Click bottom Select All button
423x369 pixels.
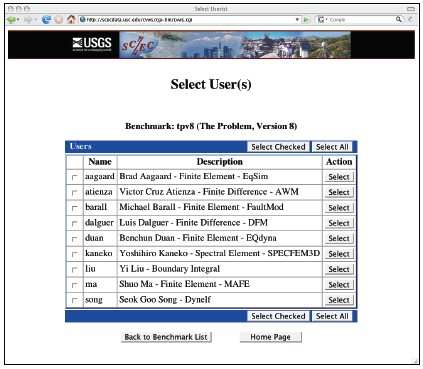click(x=332, y=316)
